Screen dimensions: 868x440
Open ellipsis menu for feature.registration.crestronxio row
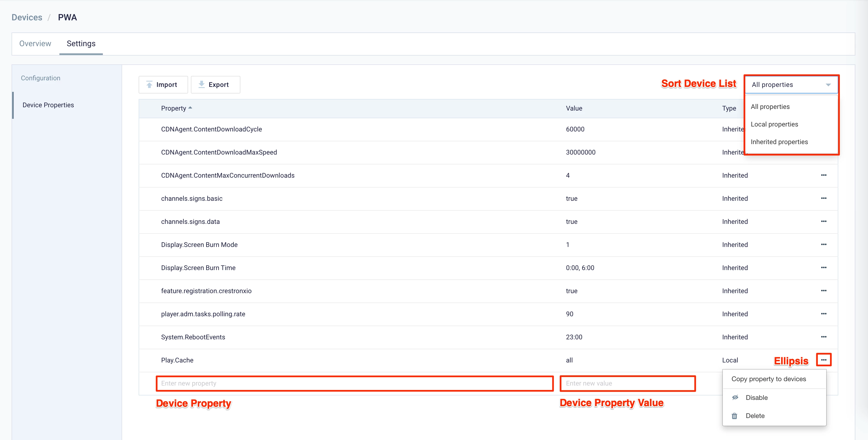[823, 290]
